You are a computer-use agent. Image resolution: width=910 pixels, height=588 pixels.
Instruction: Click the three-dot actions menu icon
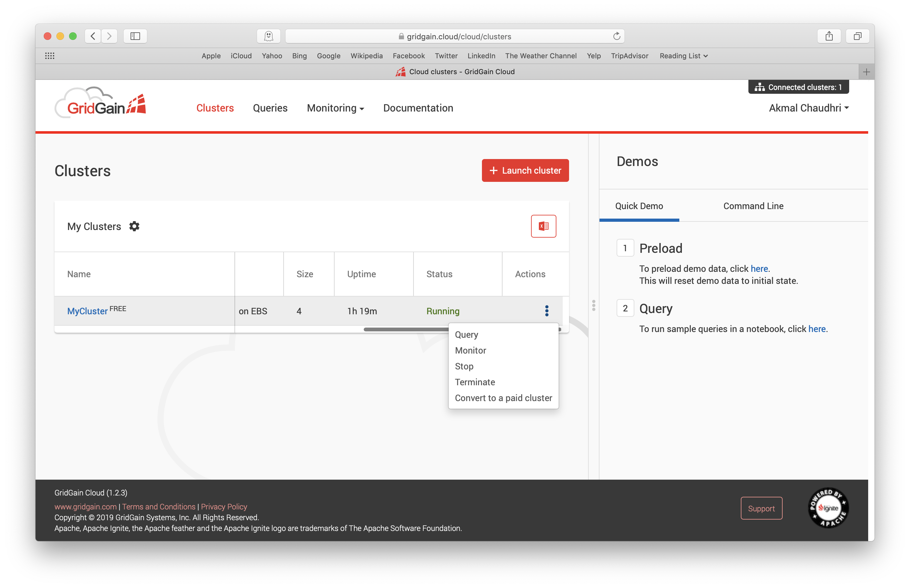tap(547, 311)
